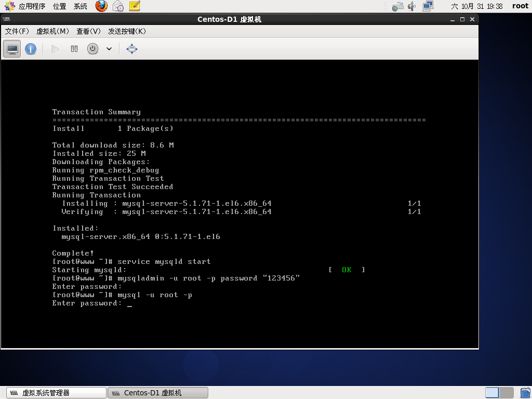
Task: Open the 发送按键(K) menu
Action: pos(127,31)
